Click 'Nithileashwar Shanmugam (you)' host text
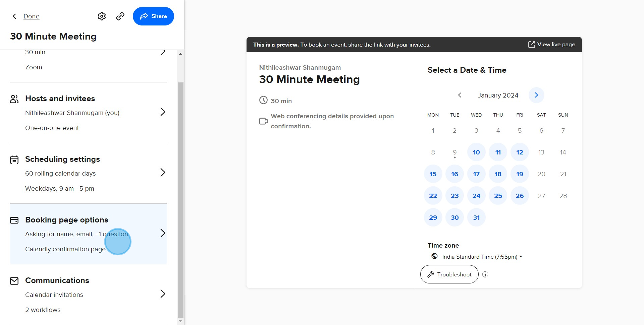Image resolution: width=644 pixels, height=325 pixels. pos(72,113)
